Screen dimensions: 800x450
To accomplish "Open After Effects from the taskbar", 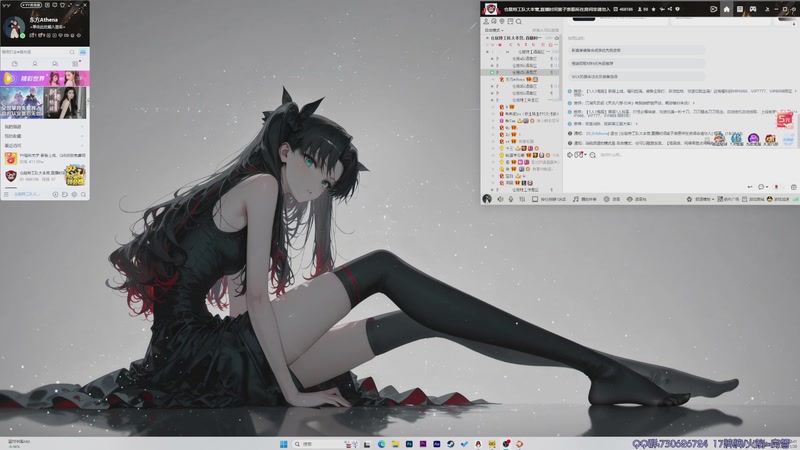I will pyautogui.click(x=436, y=444).
